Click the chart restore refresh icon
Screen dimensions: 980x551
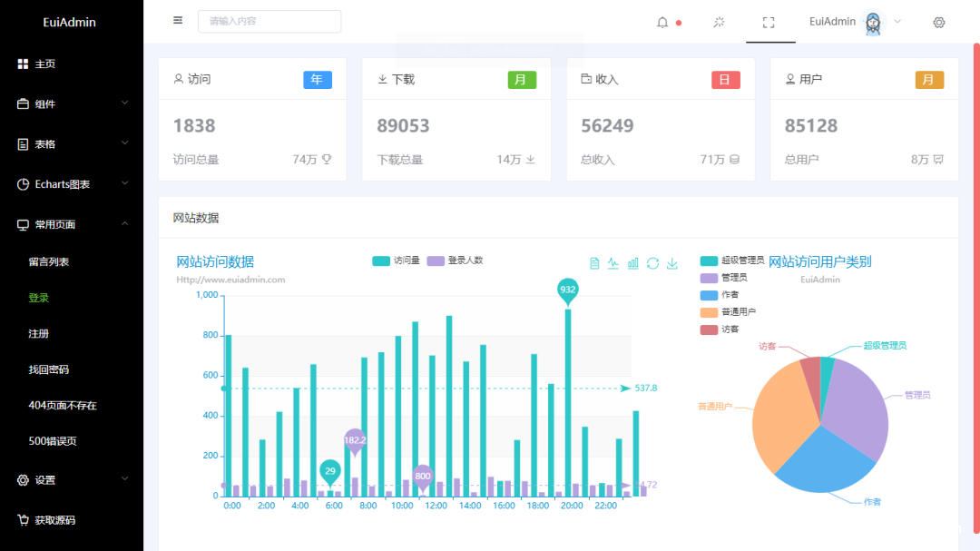point(652,263)
